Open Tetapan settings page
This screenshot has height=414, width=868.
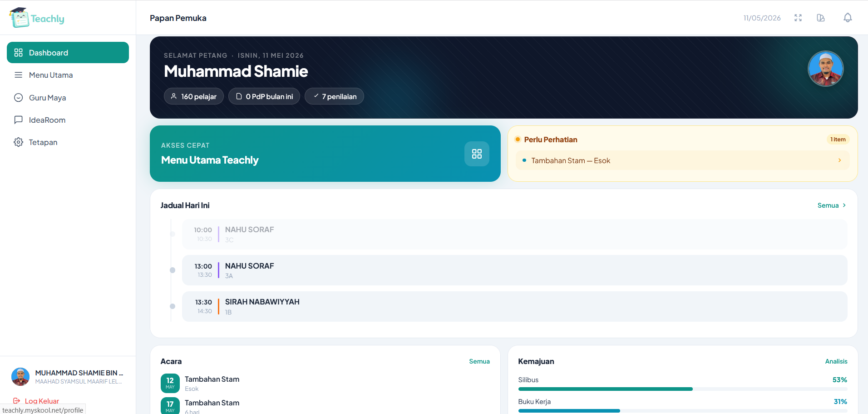tap(68, 142)
